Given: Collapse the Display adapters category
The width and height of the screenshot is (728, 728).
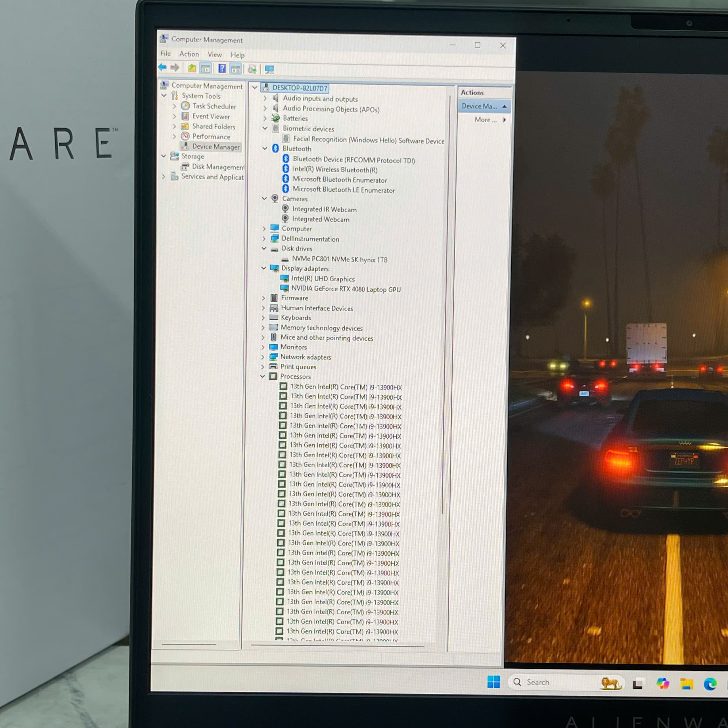Looking at the screenshot, I should tap(264, 268).
